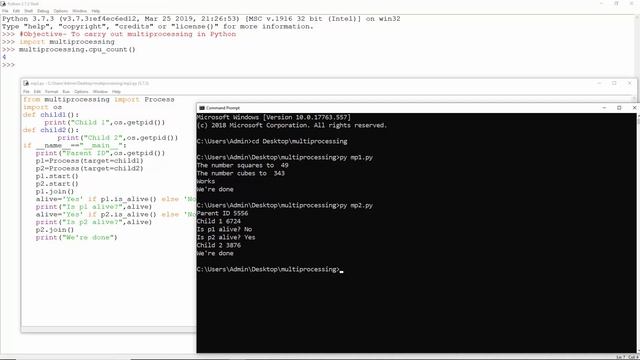Click the Command Prompt title bar icon

point(202,108)
